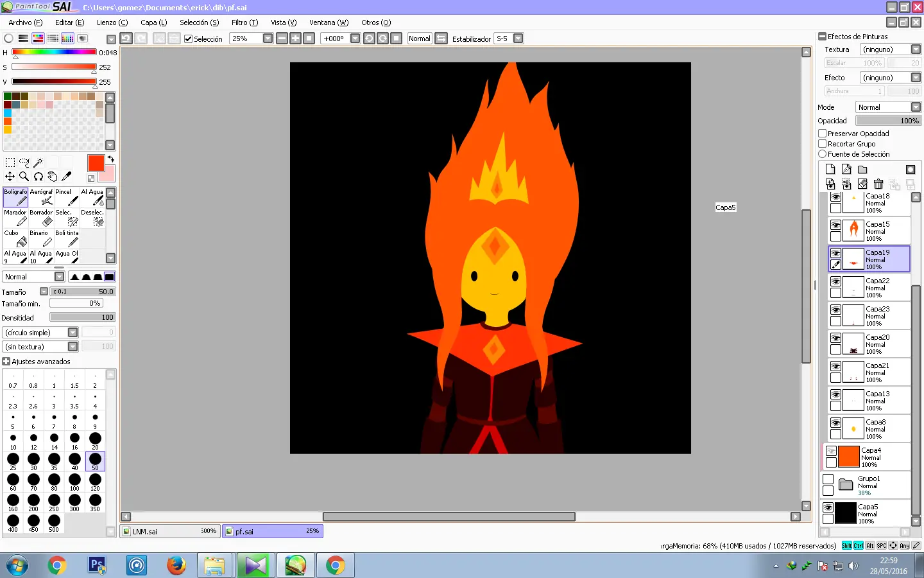Hide the Capa20 layer
The image size is (924, 578).
pos(835,338)
